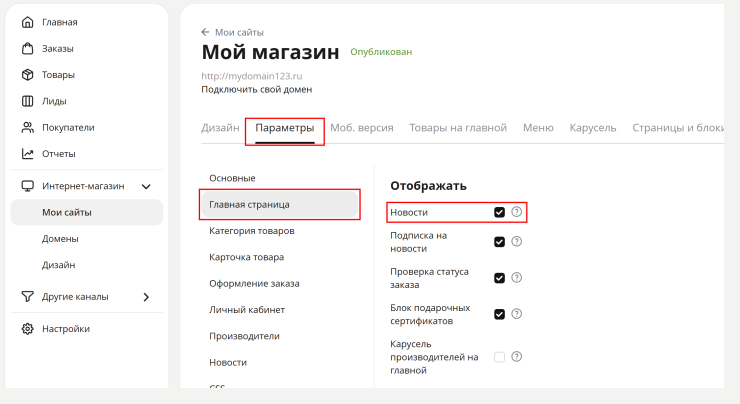Click the Лиды columns icon
This screenshot has height=404, width=740.
(x=28, y=101)
